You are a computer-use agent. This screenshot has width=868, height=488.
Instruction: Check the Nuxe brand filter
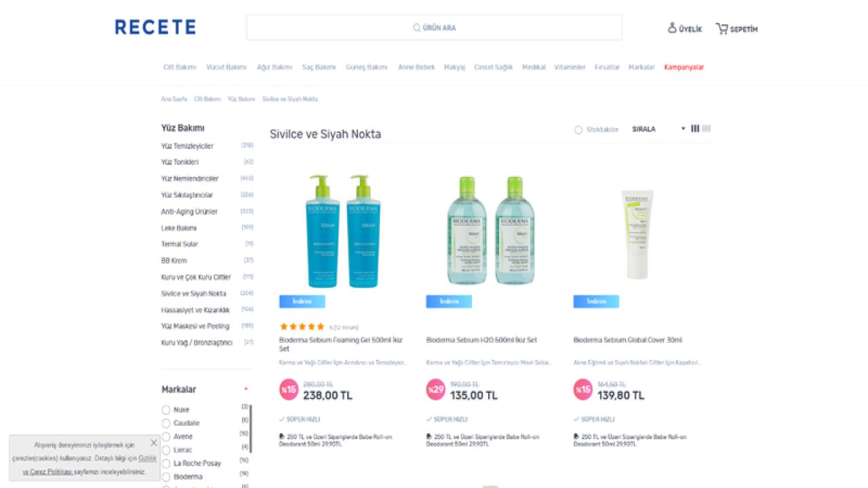tap(166, 410)
